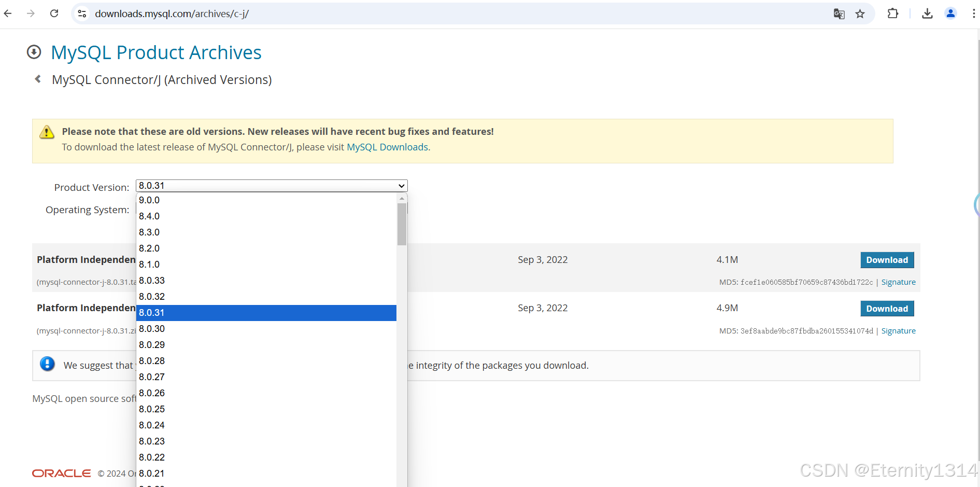
Task: Select version 8.0.33 from the list
Action: pyautogui.click(x=266, y=281)
